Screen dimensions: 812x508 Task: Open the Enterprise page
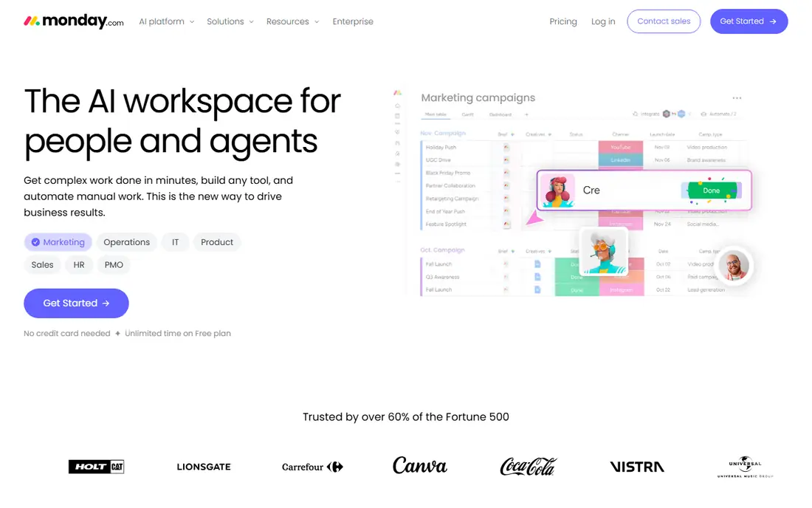tap(353, 21)
